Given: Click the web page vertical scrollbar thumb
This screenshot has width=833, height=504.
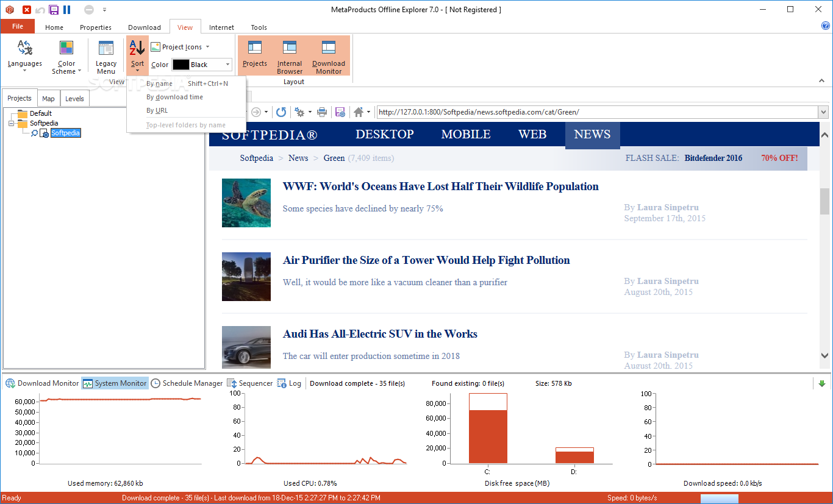Looking at the screenshot, I should tap(824, 201).
